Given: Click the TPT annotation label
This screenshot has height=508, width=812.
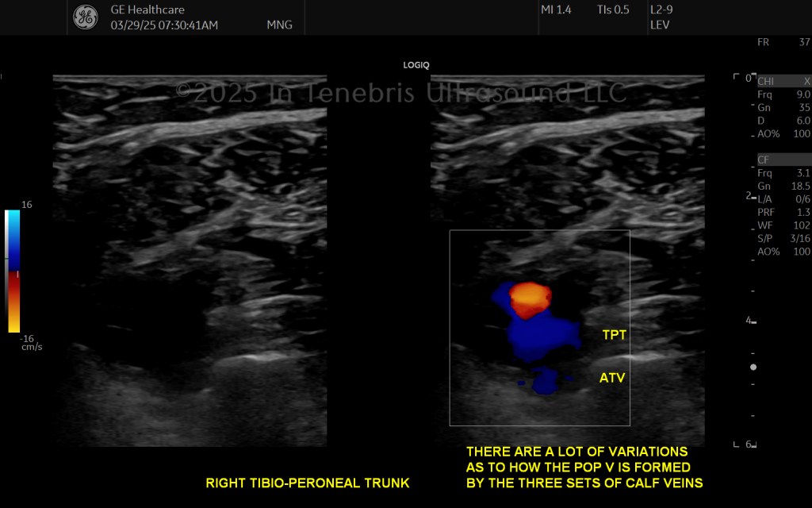Looking at the screenshot, I should coord(615,335).
